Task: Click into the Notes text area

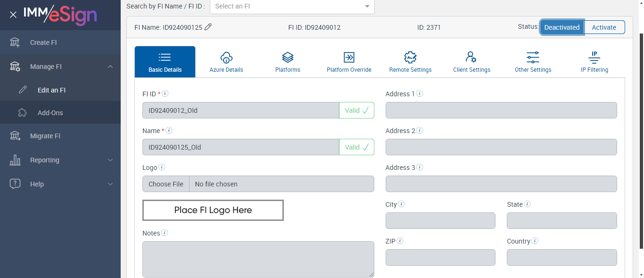Action: click(x=258, y=259)
